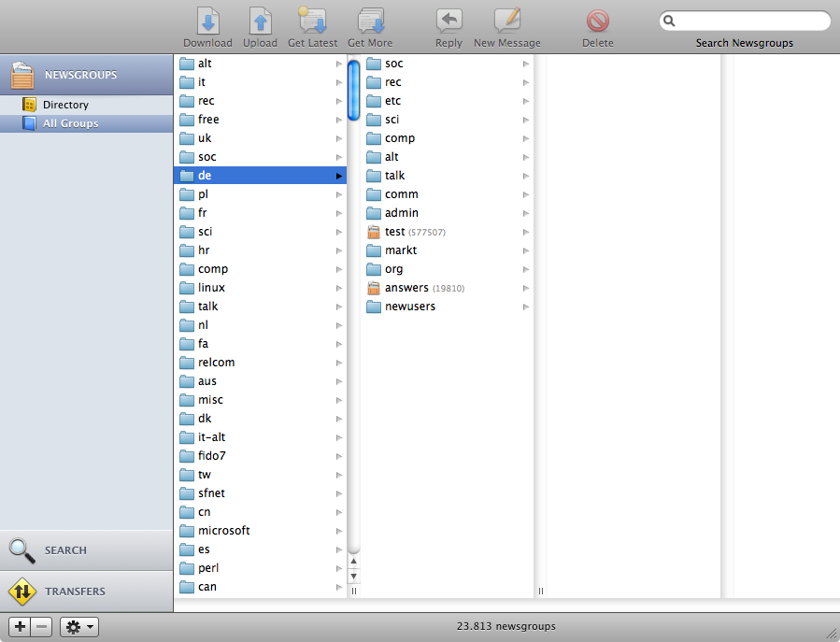Viewport: 840px width, 642px height.
Task: Open the gear action dropdown menu
Action: coord(79,627)
